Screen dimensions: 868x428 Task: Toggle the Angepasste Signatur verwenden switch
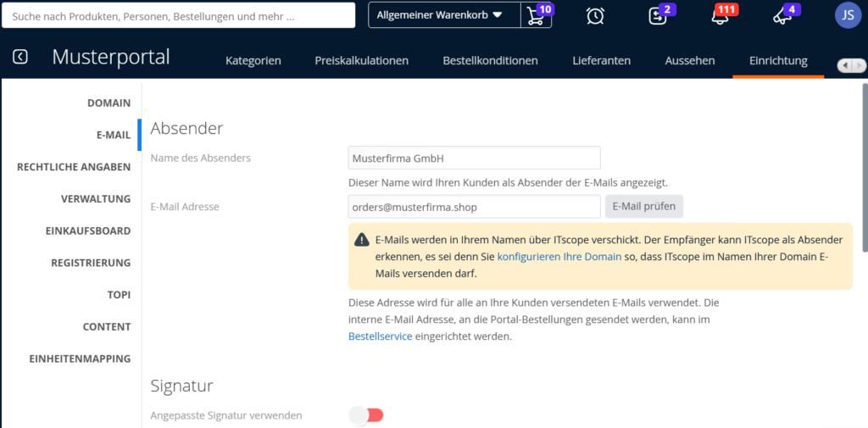pyautogui.click(x=366, y=415)
